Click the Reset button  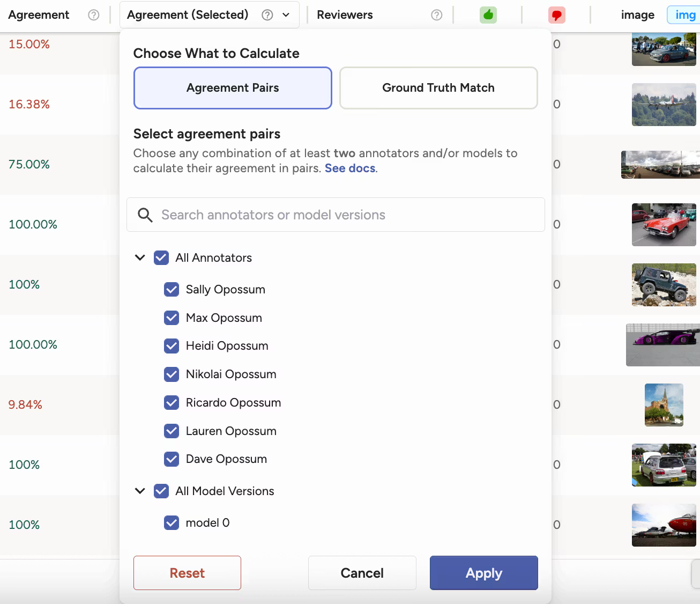[187, 572]
